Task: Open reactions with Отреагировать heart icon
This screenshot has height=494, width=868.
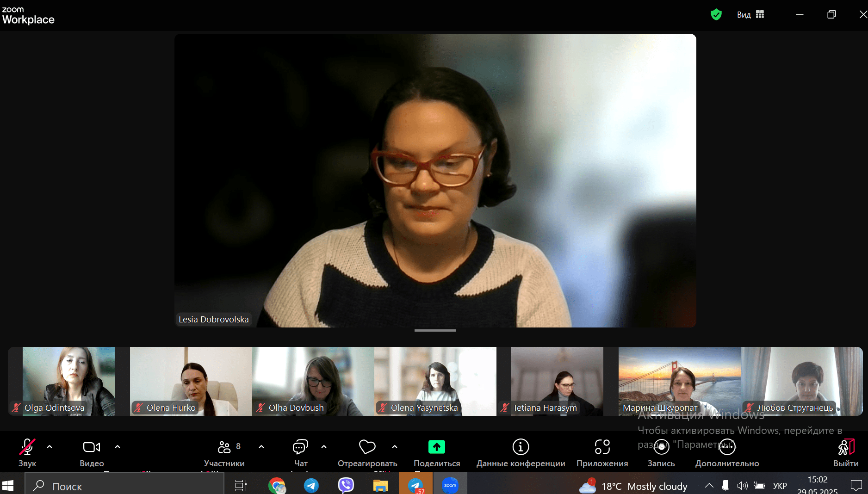Action: (x=367, y=447)
